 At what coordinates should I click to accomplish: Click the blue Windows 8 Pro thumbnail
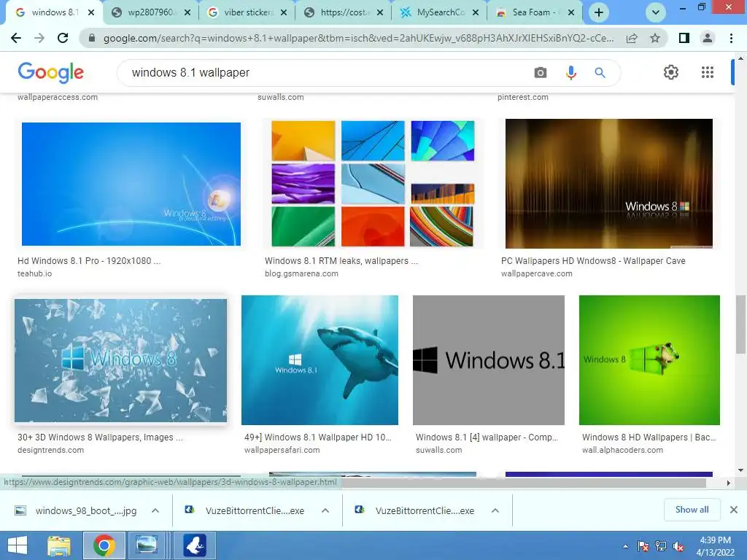pos(131,184)
